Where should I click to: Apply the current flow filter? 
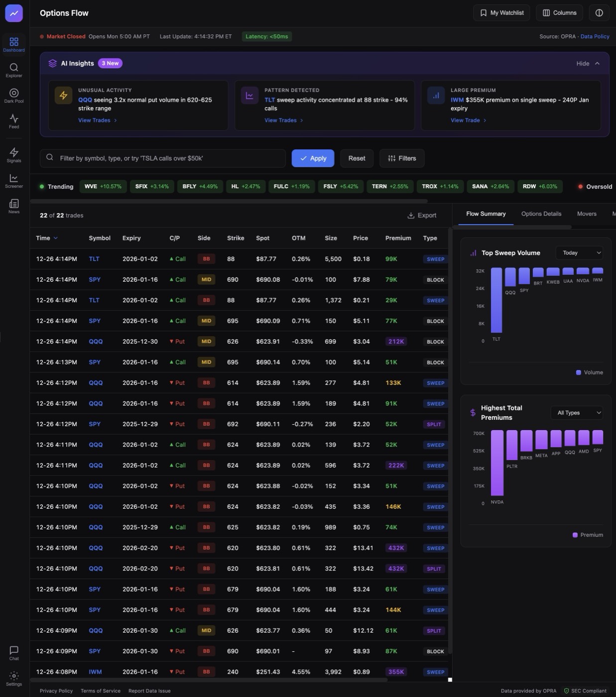[x=313, y=158]
